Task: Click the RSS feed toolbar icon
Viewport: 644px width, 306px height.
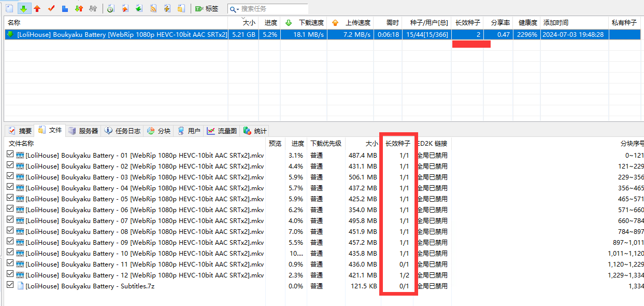Action: [153, 9]
